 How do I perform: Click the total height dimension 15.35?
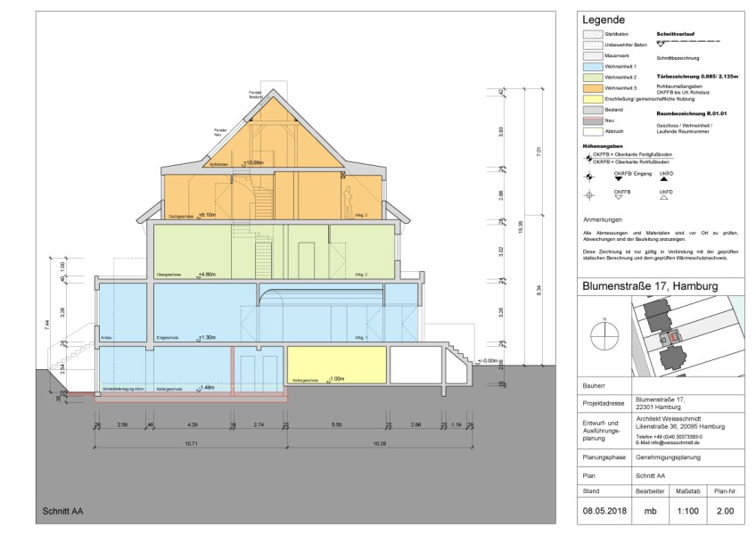click(519, 227)
